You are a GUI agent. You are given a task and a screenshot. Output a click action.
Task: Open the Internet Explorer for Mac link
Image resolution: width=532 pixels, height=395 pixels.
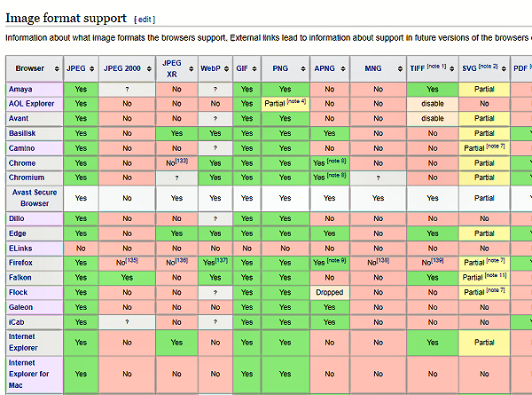click(29, 374)
